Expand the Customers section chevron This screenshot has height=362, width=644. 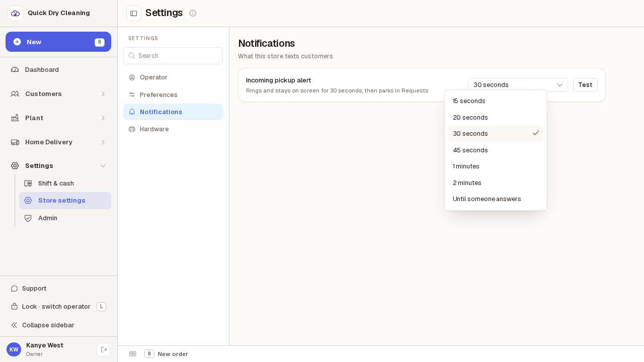coord(103,94)
